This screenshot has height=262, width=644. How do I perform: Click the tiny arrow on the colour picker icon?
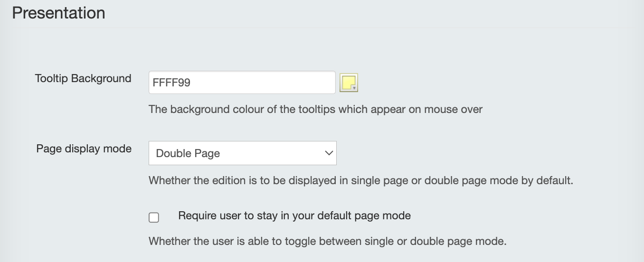click(x=354, y=88)
